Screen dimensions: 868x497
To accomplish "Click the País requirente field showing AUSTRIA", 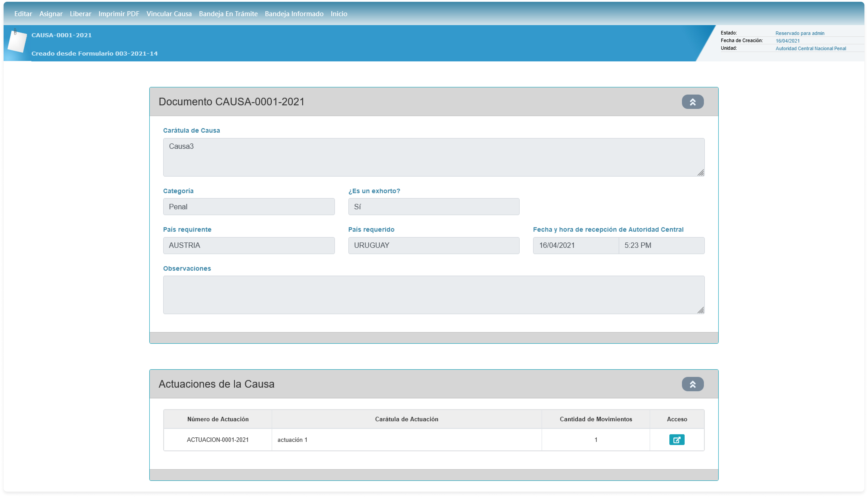I will click(x=249, y=245).
